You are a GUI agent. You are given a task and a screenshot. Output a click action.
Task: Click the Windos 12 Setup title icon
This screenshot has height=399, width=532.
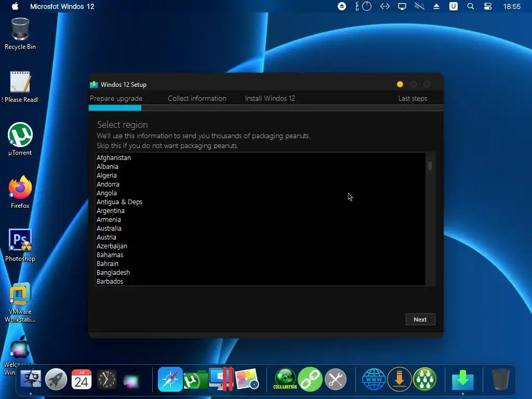(x=94, y=85)
